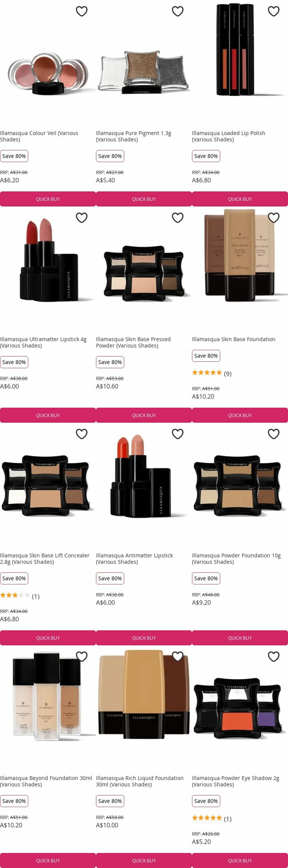The height and width of the screenshot is (868, 288).
Task: Quick buy the Powder Foundation 10g
Action: 240,638
